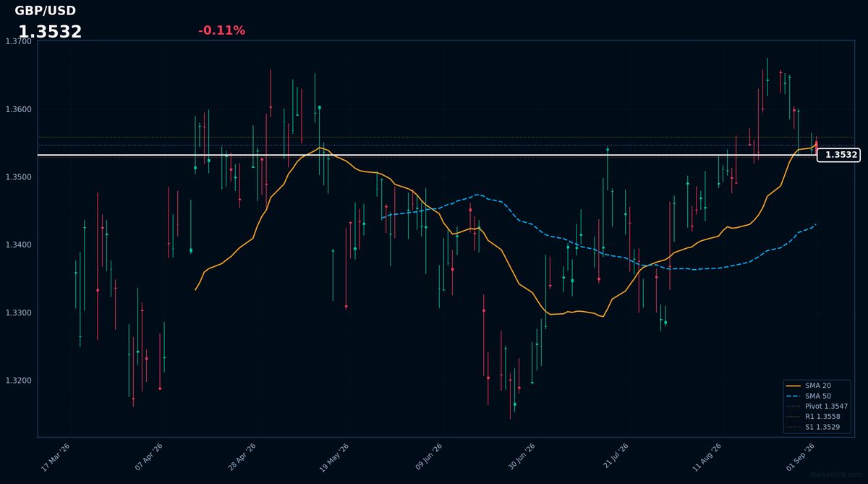Click the 1.3200 price axis label

(18, 381)
